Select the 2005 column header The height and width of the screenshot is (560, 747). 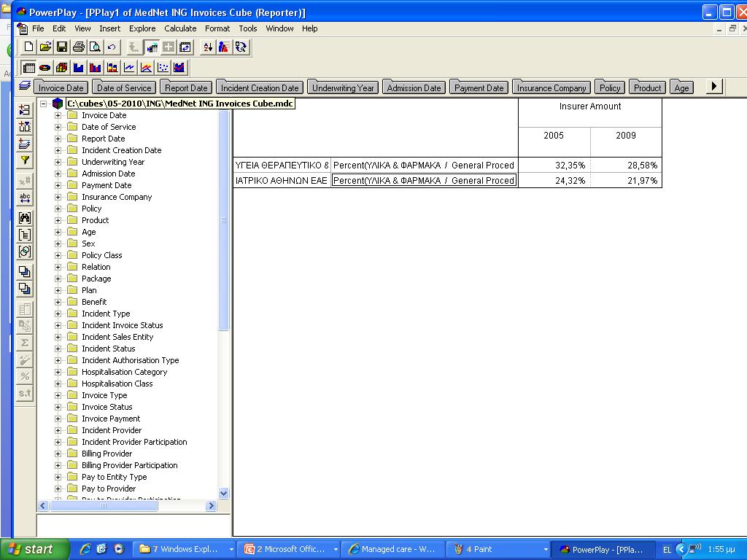click(x=554, y=141)
